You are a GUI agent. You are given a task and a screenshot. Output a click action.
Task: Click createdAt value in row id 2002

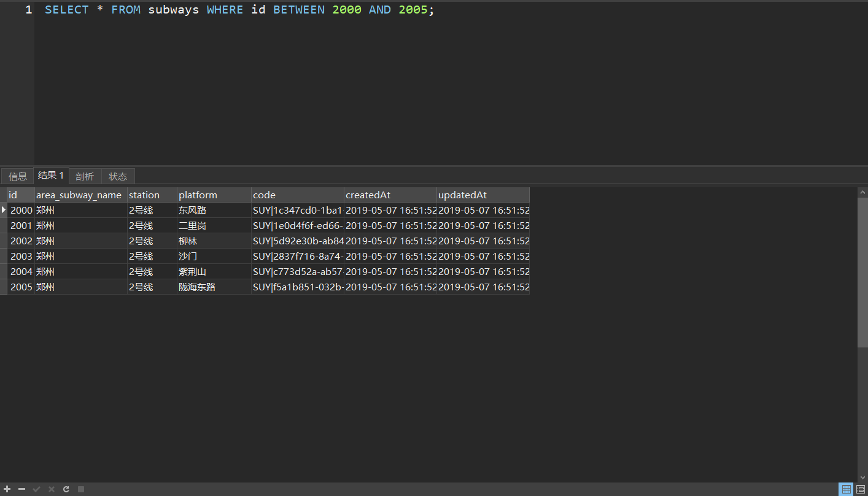pos(390,241)
